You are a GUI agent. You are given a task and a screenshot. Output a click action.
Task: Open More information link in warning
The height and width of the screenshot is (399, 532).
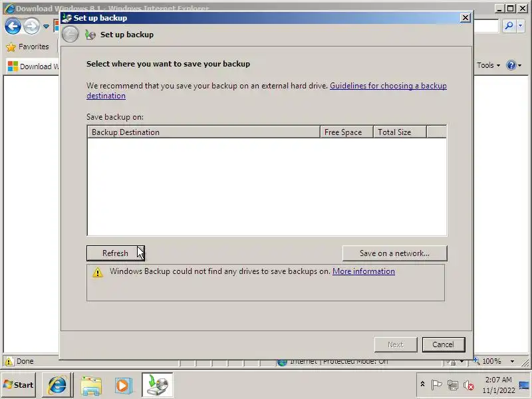point(363,271)
